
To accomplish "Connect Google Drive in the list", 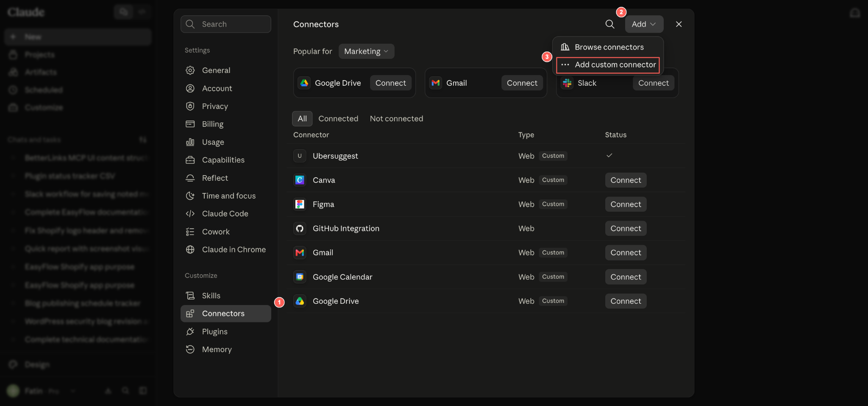I will [626, 301].
